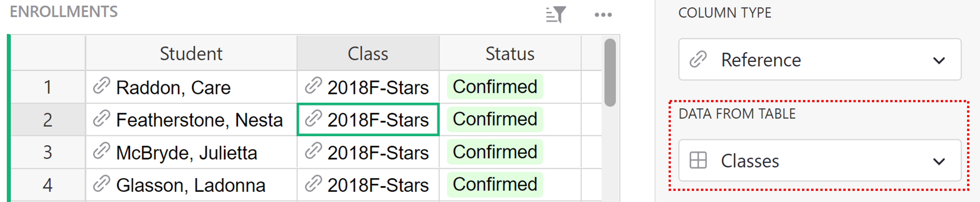This screenshot has width=980, height=202.
Task: Open the sort and filter icon
Action: tap(556, 15)
